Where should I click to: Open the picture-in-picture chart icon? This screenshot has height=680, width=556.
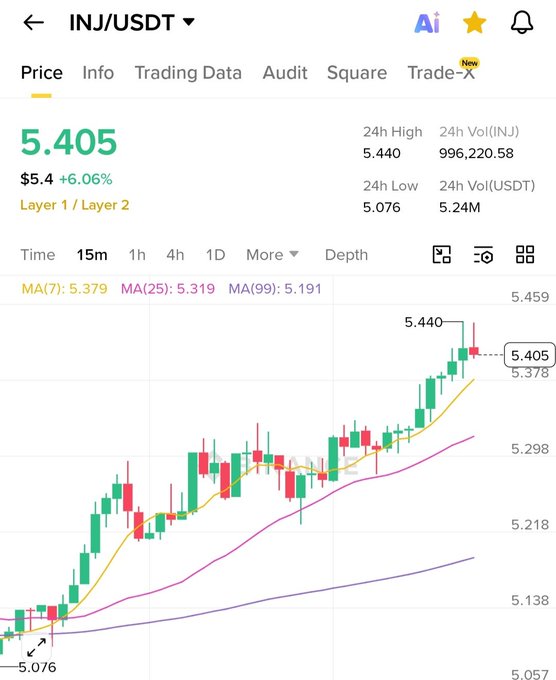442,254
